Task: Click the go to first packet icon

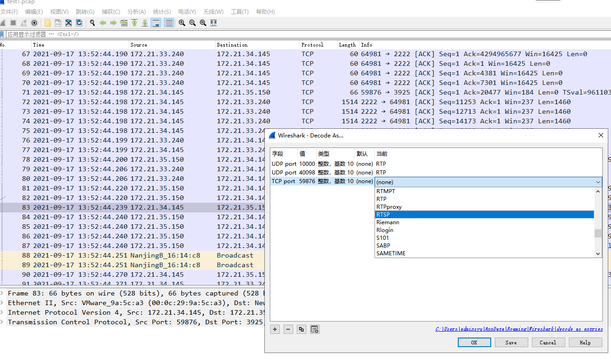Action: tap(134, 23)
